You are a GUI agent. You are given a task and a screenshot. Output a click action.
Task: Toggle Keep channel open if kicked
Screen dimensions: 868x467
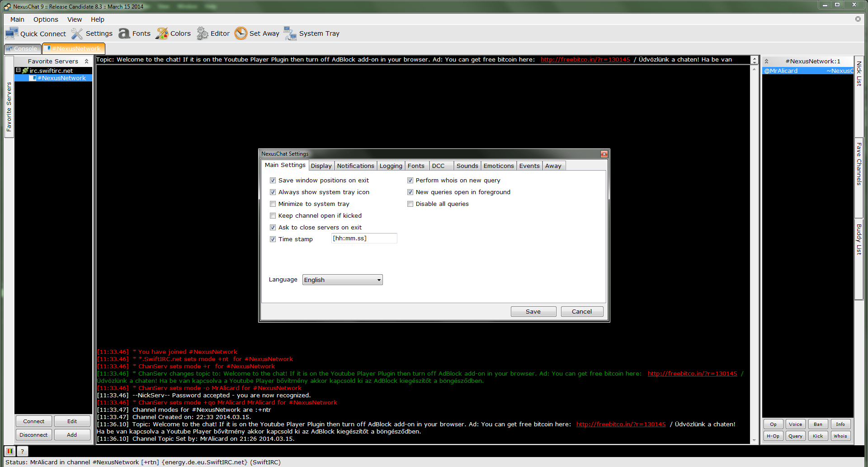(x=273, y=216)
